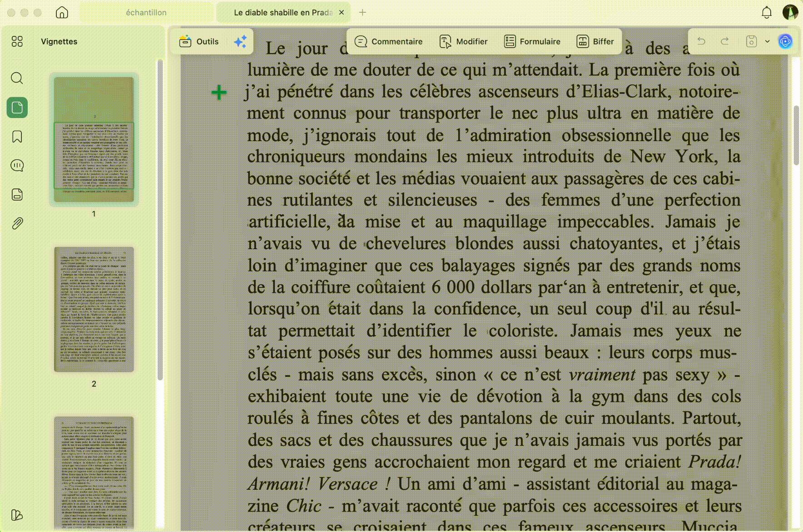Close the Le diable shabille en Prada tab
The height and width of the screenshot is (532, 803).
tap(342, 12)
